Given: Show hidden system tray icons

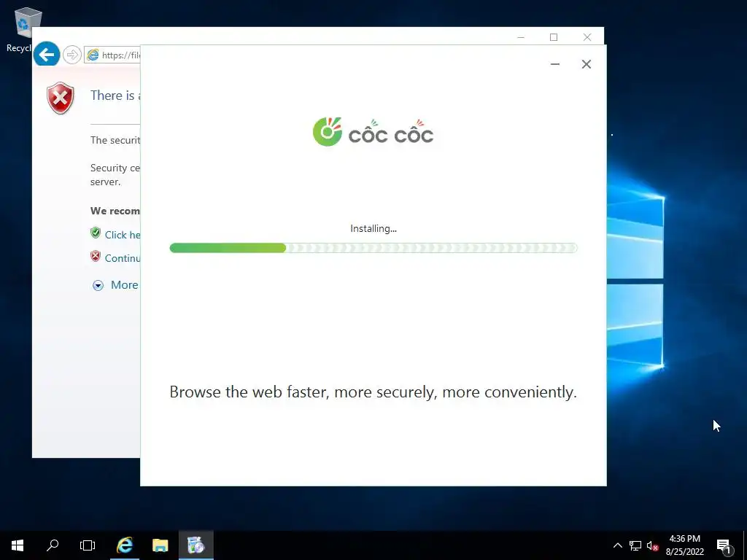Looking at the screenshot, I should [x=617, y=545].
